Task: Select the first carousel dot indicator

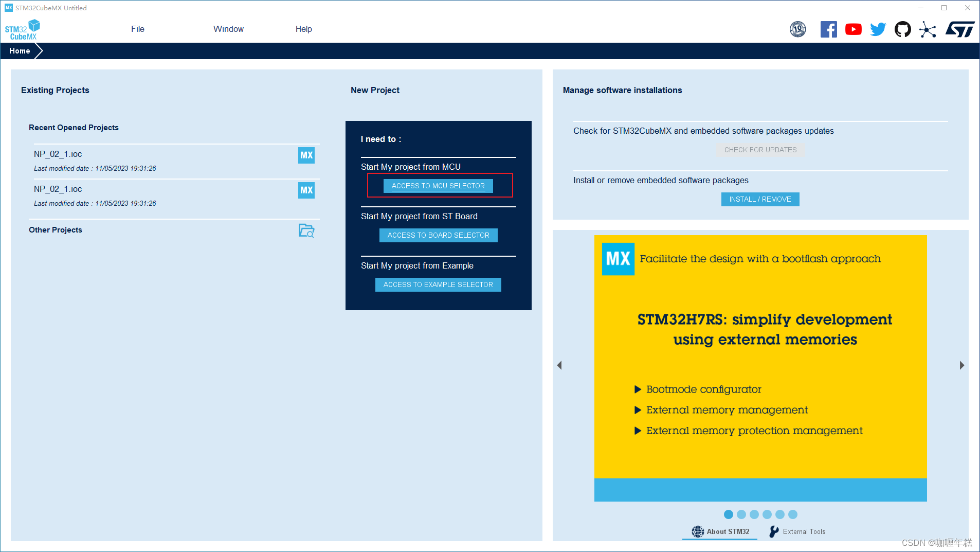Action: (729, 514)
